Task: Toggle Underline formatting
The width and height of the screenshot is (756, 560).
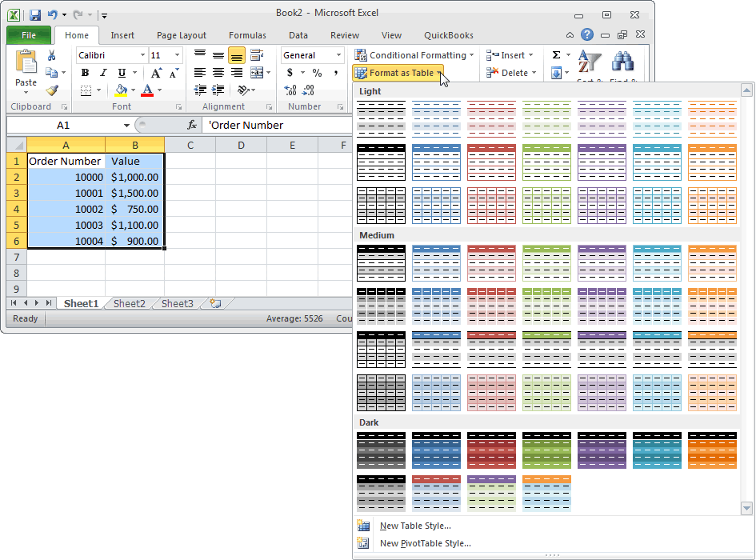Action: coord(122,73)
